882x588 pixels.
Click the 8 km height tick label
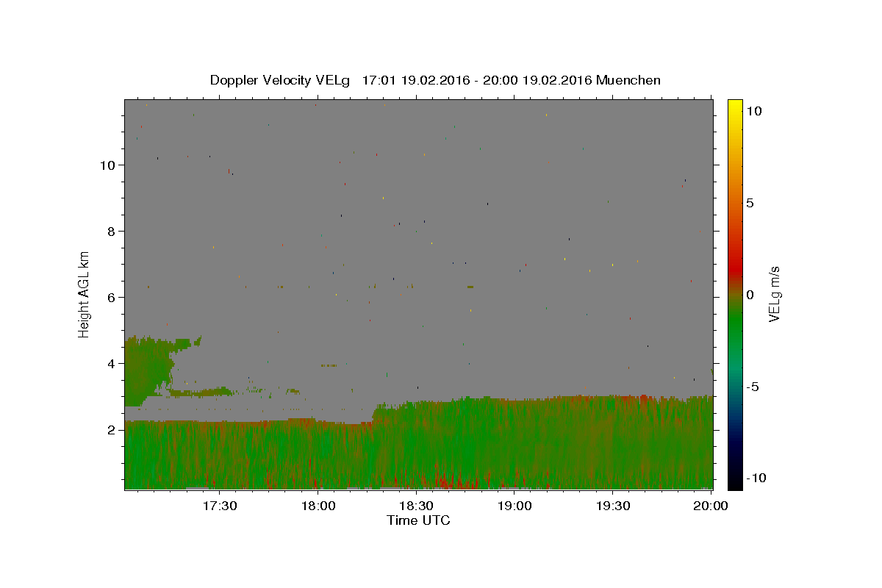(110, 231)
